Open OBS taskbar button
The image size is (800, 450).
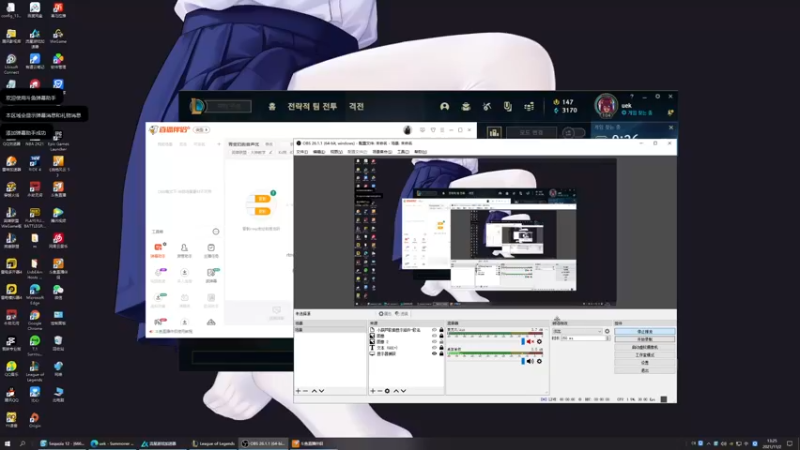click(264, 443)
